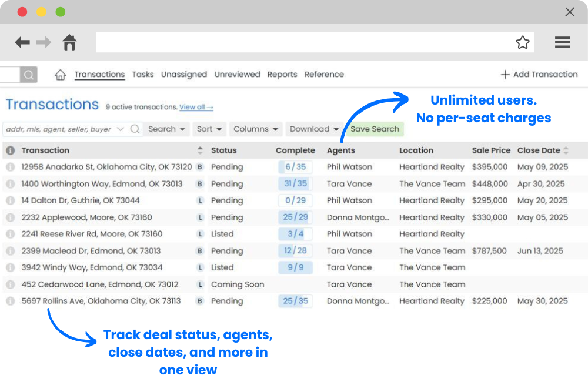Click the Add Transaction text label
The image size is (588, 392).
(x=545, y=75)
